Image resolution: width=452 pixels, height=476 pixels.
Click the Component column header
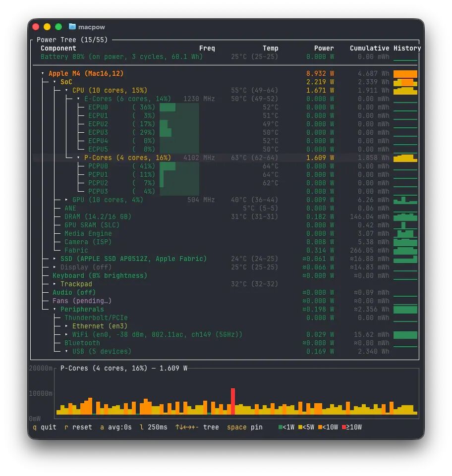58,48
